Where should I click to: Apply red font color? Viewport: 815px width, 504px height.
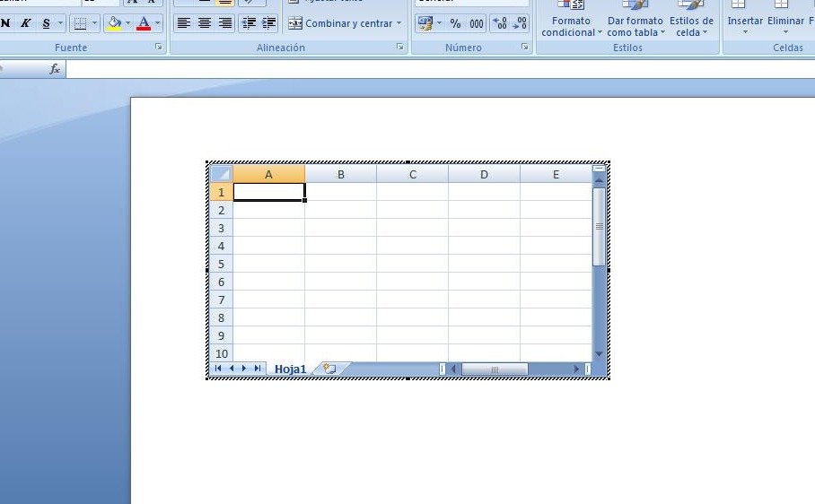point(144,23)
